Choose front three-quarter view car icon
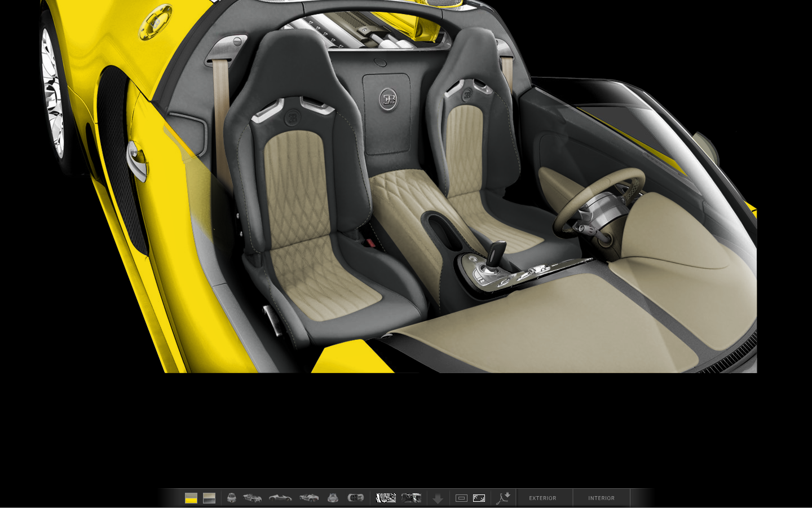 coord(252,498)
